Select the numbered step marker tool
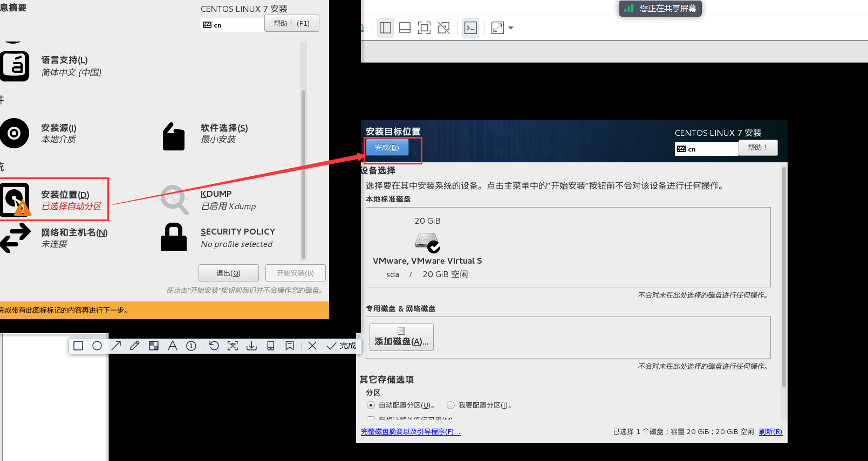The image size is (868, 461). click(191, 346)
